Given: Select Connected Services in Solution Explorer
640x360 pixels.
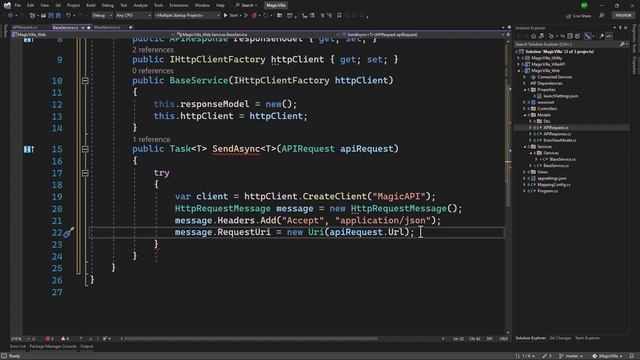Looking at the screenshot, I should pyautogui.click(x=554, y=77).
